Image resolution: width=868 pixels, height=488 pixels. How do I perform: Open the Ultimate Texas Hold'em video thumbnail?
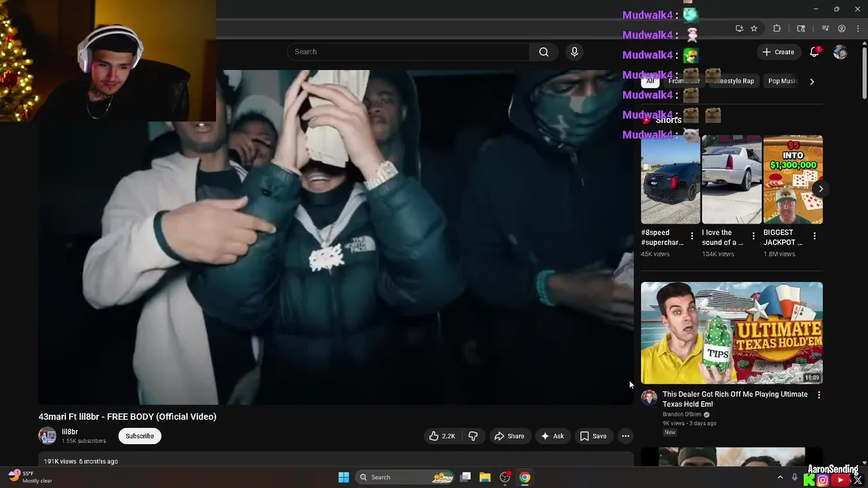click(732, 333)
